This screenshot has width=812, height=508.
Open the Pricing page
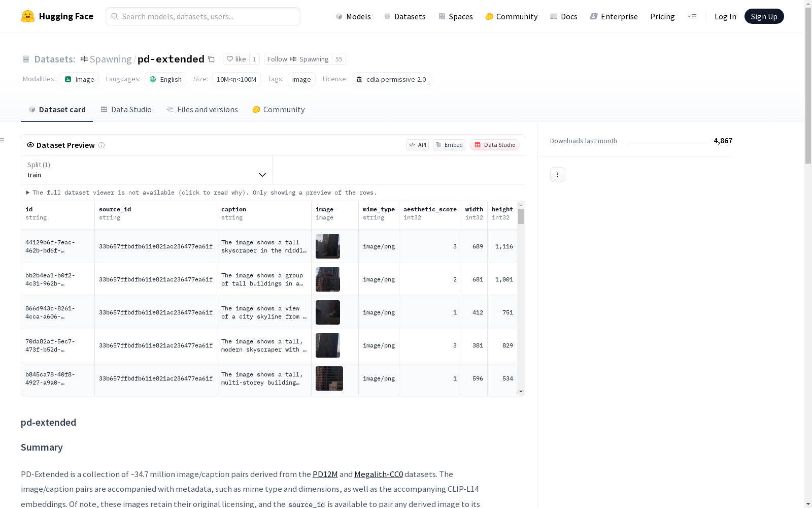tap(662, 16)
